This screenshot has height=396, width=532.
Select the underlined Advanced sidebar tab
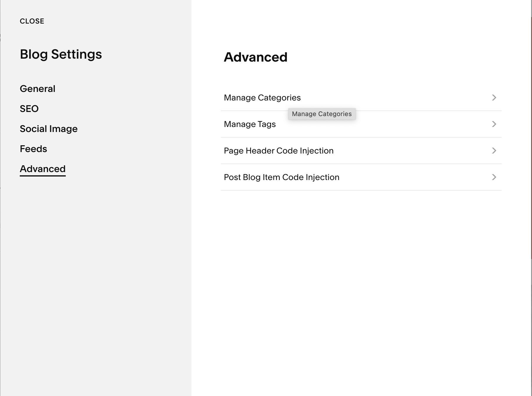[43, 169]
